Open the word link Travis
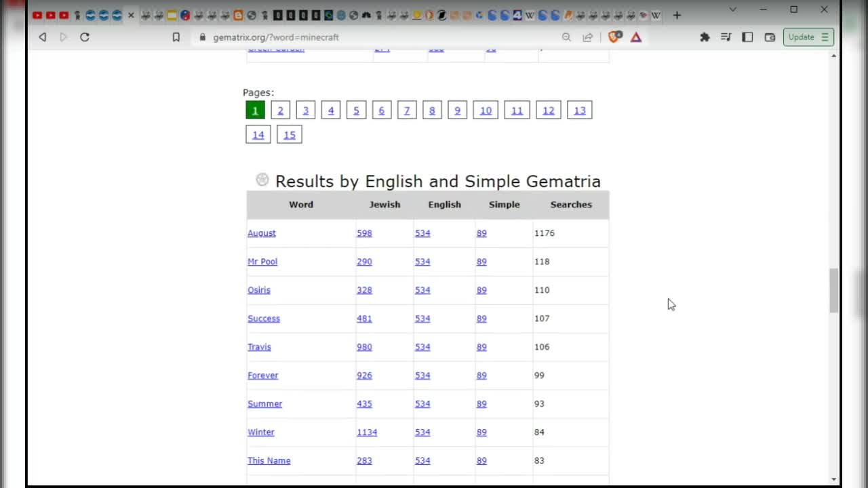The width and height of the screenshot is (868, 488). [259, 347]
